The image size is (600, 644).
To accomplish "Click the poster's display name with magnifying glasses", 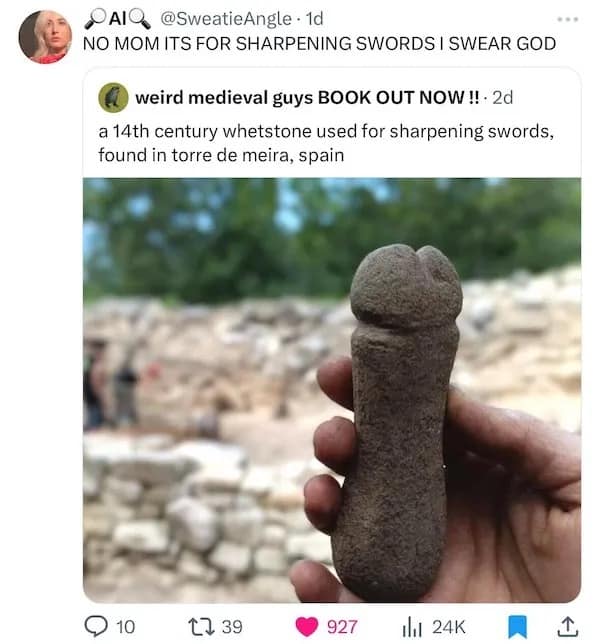I will point(117,19).
